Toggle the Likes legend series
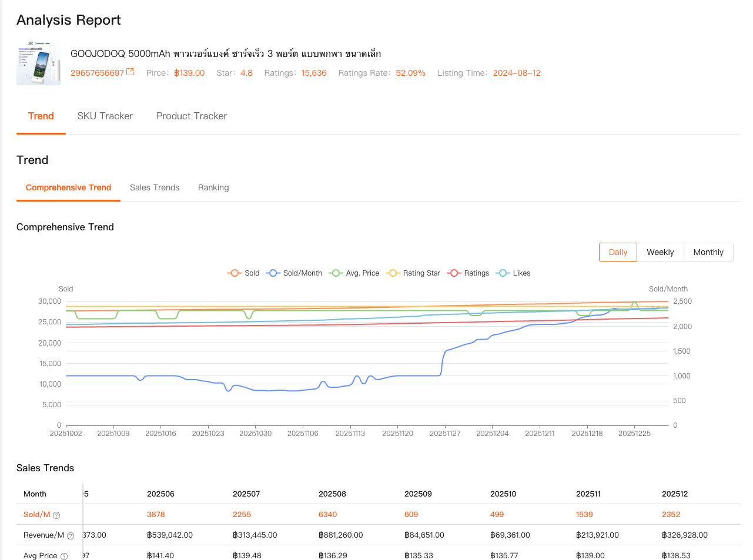The image size is (753, 560). [x=513, y=273]
